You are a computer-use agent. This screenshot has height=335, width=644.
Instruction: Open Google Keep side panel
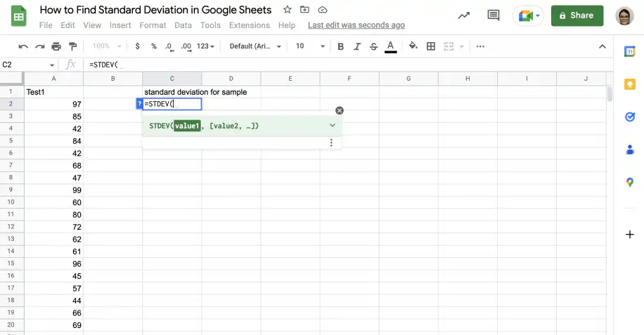point(630,84)
